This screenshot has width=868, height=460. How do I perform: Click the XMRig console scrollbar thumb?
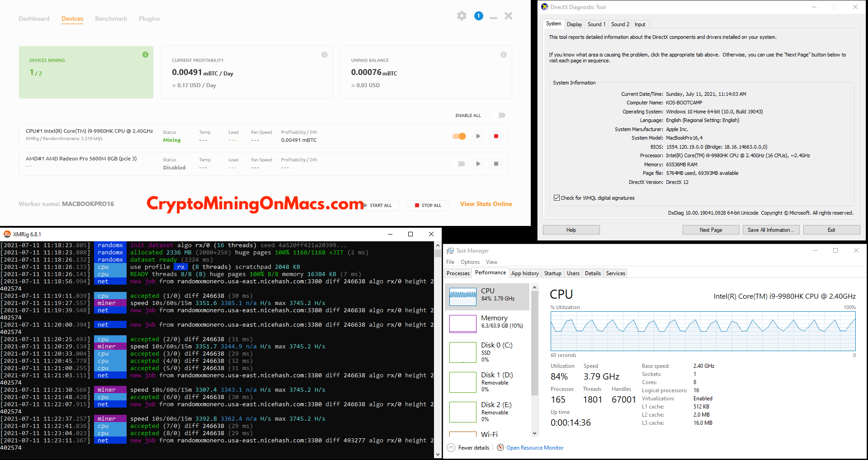tap(438, 253)
